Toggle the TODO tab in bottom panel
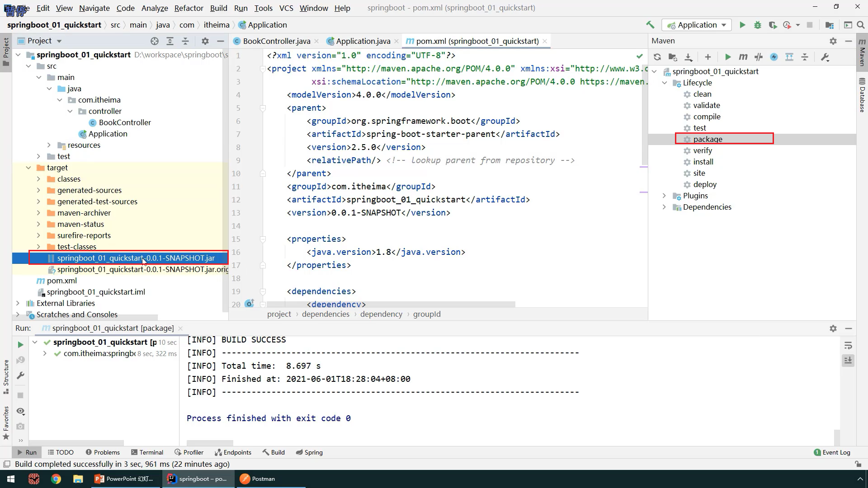Screen dimensions: 868x488 64,452
